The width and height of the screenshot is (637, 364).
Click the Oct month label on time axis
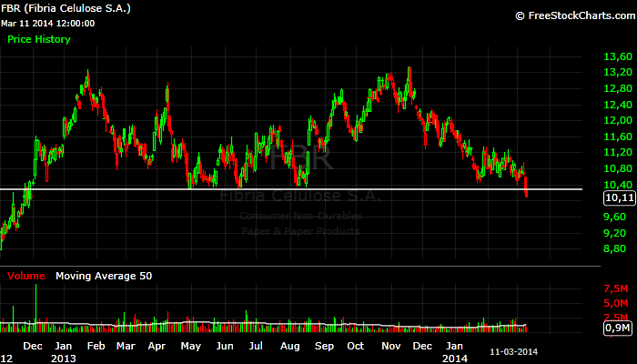356,346
